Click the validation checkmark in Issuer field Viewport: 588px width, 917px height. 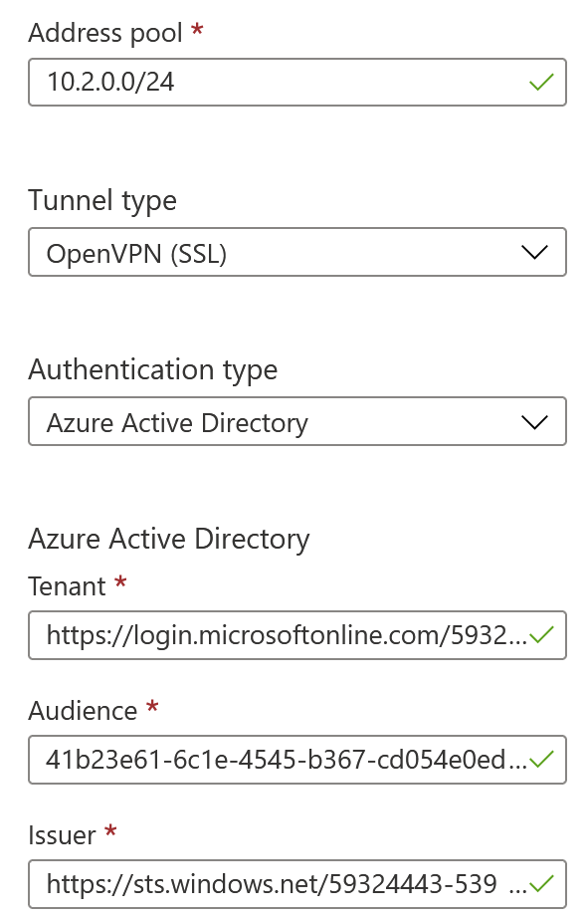(541, 884)
